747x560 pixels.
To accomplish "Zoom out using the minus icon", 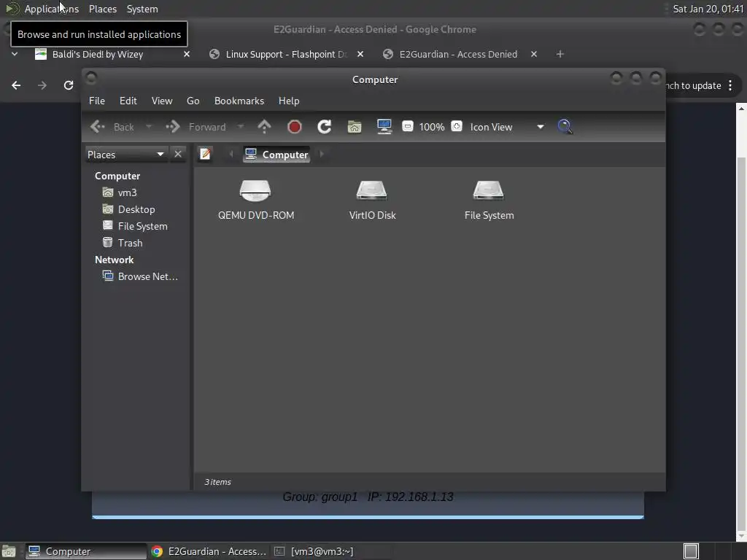I will click(x=407, y=126).
